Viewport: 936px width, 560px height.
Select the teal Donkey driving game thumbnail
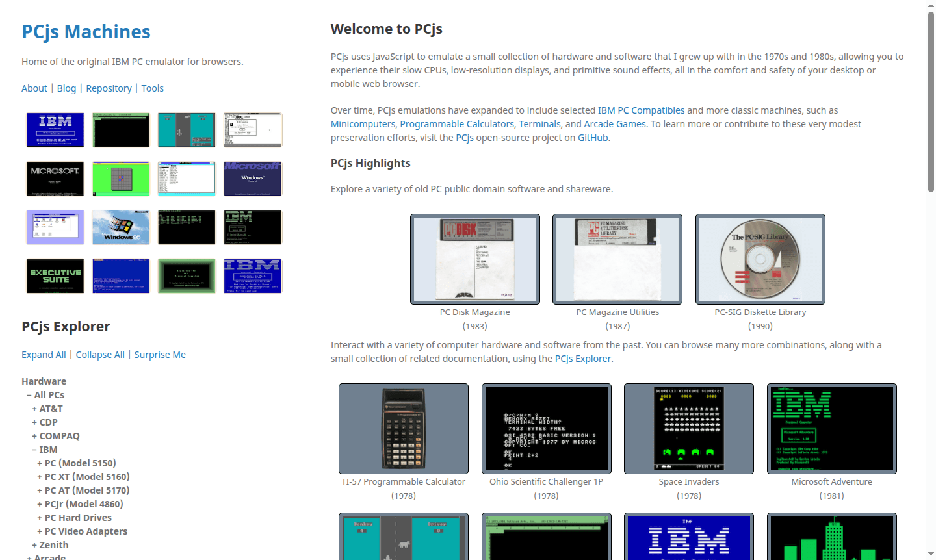[403, 537]
